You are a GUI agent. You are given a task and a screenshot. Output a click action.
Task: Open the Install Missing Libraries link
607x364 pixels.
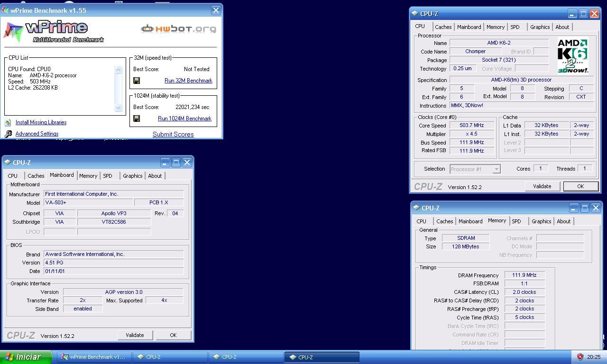(x=41, y=122)
